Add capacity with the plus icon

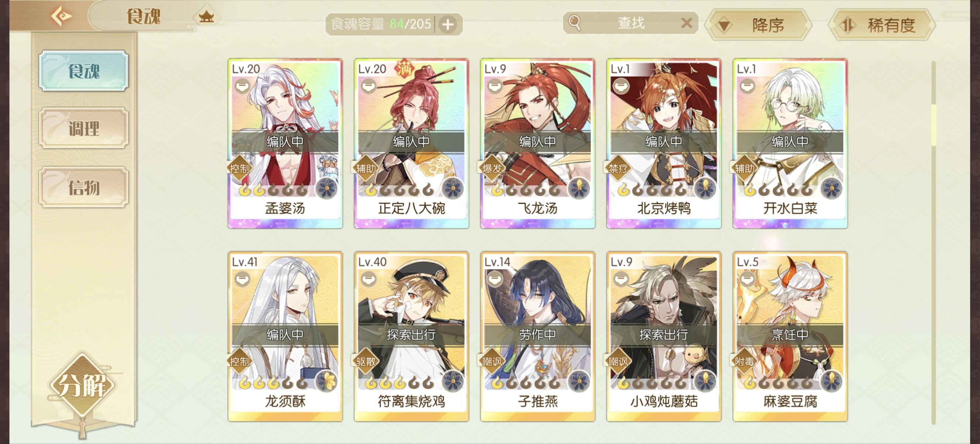point(448,25)
